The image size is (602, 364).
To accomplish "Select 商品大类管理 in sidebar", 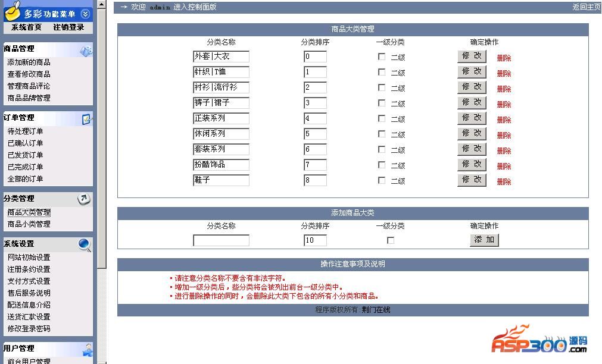I will 29,212.
